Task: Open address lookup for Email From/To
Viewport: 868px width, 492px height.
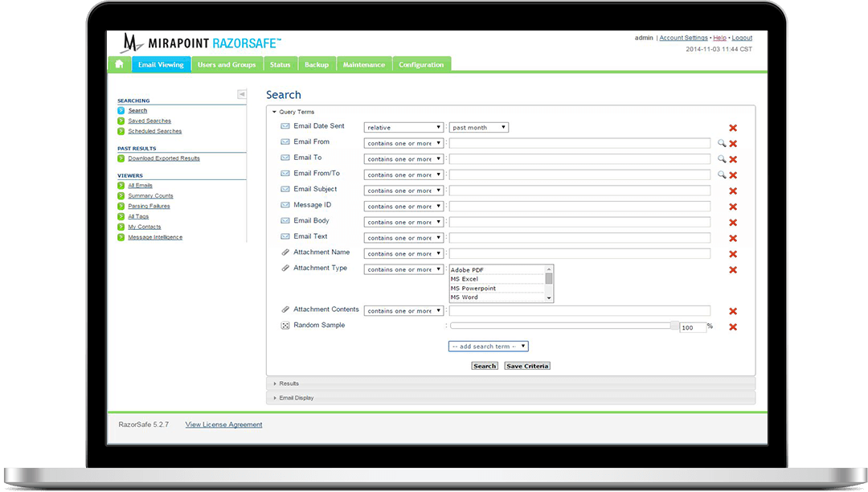Action: tap(721, 175)
